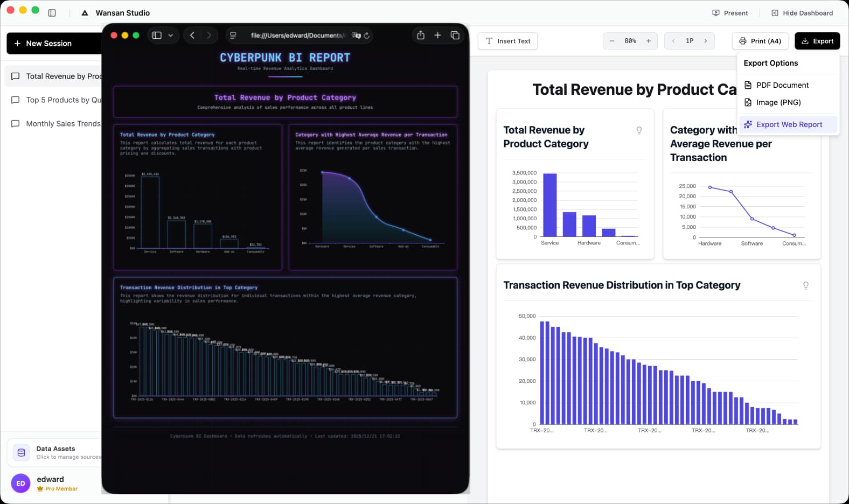
Task: Go back in the browser window
Action: (192, 36)
